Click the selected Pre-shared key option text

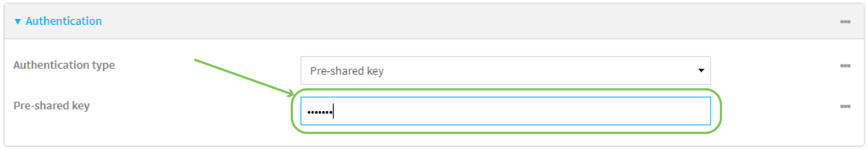pyautogui.click(x=347, y=71)
